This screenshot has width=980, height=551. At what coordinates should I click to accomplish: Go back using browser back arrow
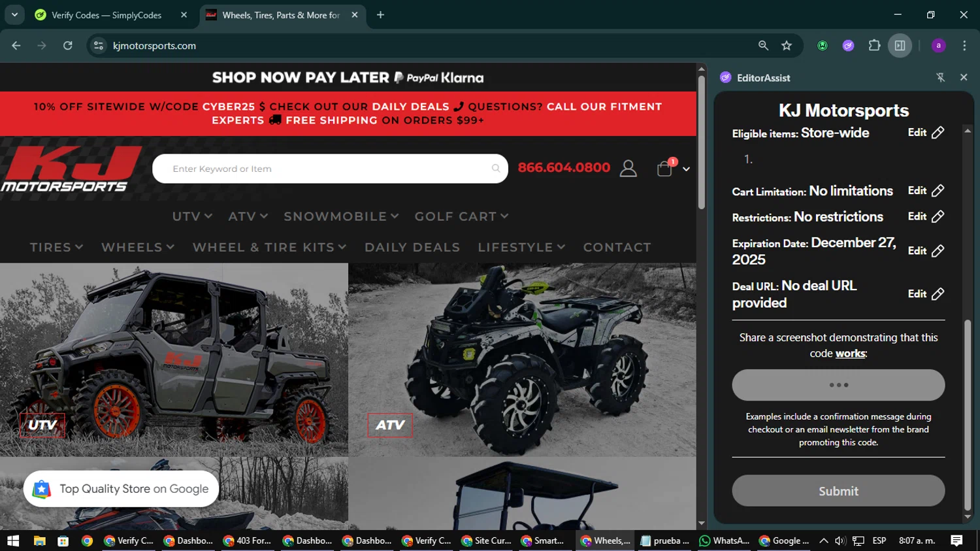click(x=16, y=46)
